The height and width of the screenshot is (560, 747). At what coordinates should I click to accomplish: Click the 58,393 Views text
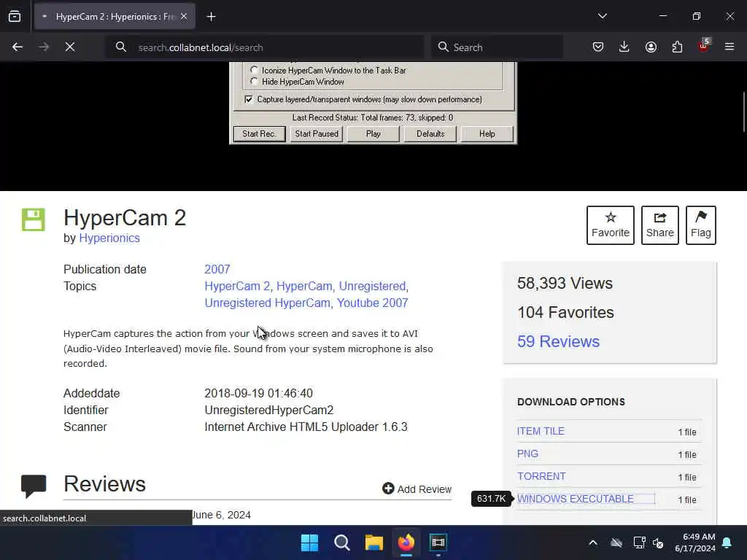click(565, 284)
